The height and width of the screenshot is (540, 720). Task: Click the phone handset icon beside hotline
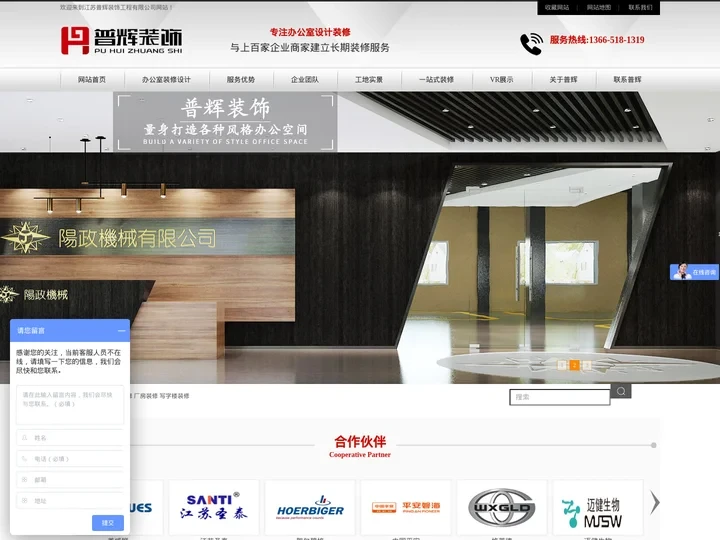pos(531,44)
